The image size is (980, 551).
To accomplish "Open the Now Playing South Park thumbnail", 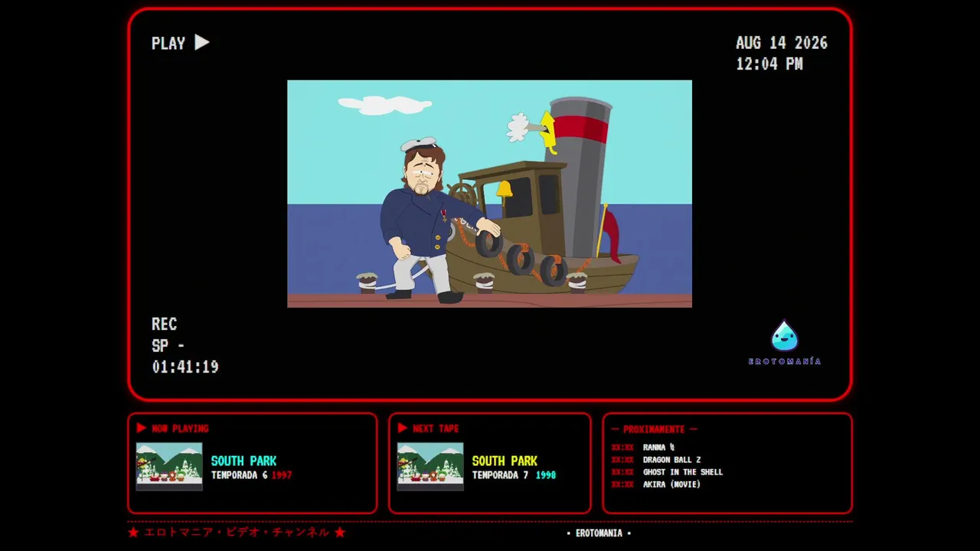I will point(169,466).
